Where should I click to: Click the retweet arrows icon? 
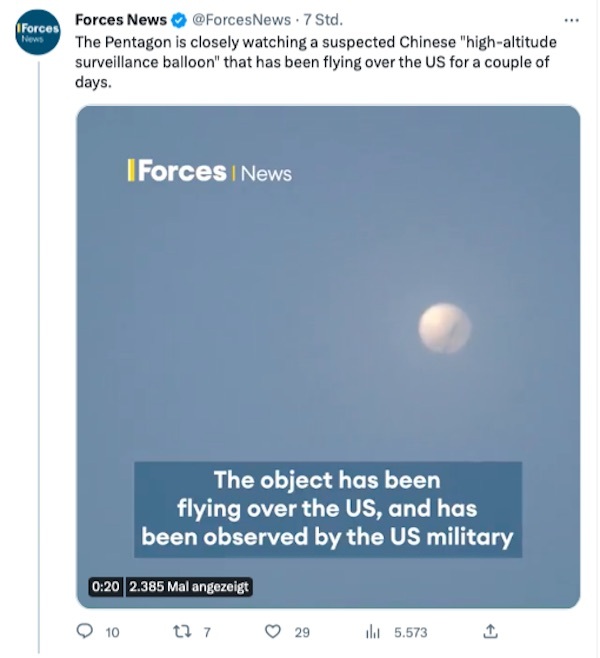182,631
